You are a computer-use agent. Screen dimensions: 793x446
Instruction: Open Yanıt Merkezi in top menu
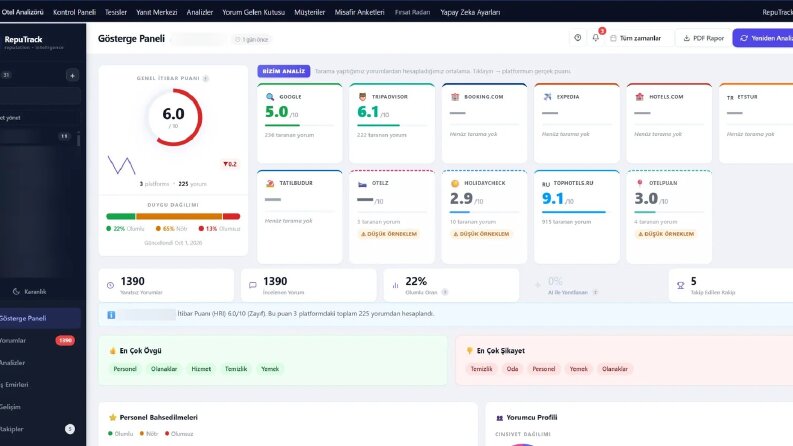coord(156,12)
